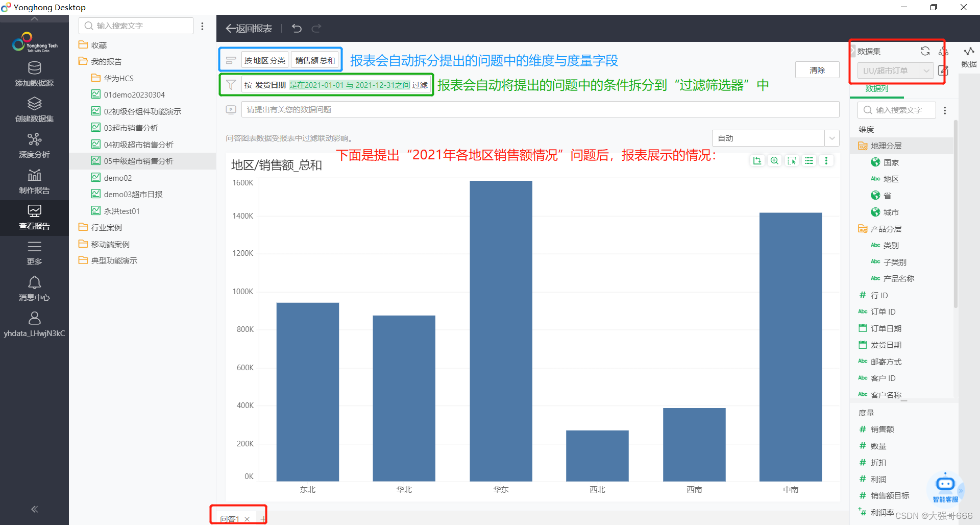Select 查看报告 in the left sidebar
Viewport: 980px width, 525px height.
34,218
